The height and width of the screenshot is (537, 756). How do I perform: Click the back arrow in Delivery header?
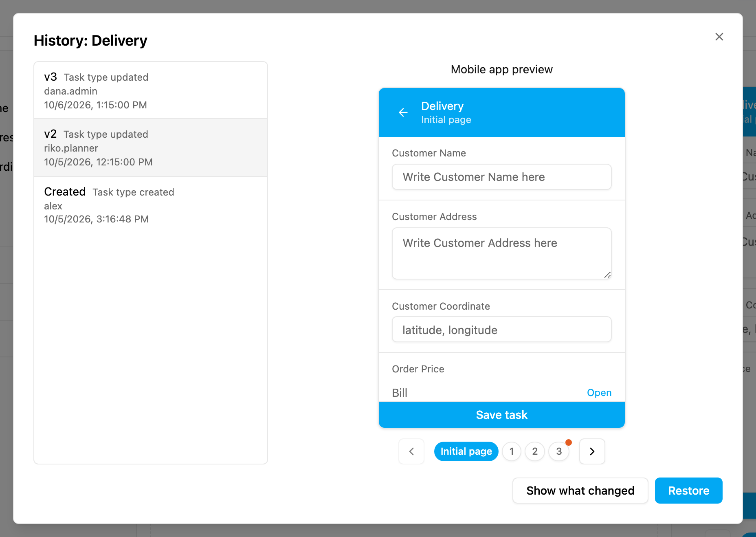tap(403, 112)
